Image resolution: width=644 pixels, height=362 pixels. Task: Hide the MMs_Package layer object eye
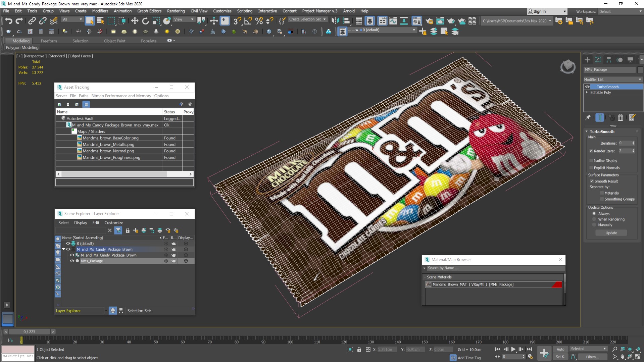pyautogui.click(x=72, y=261)
